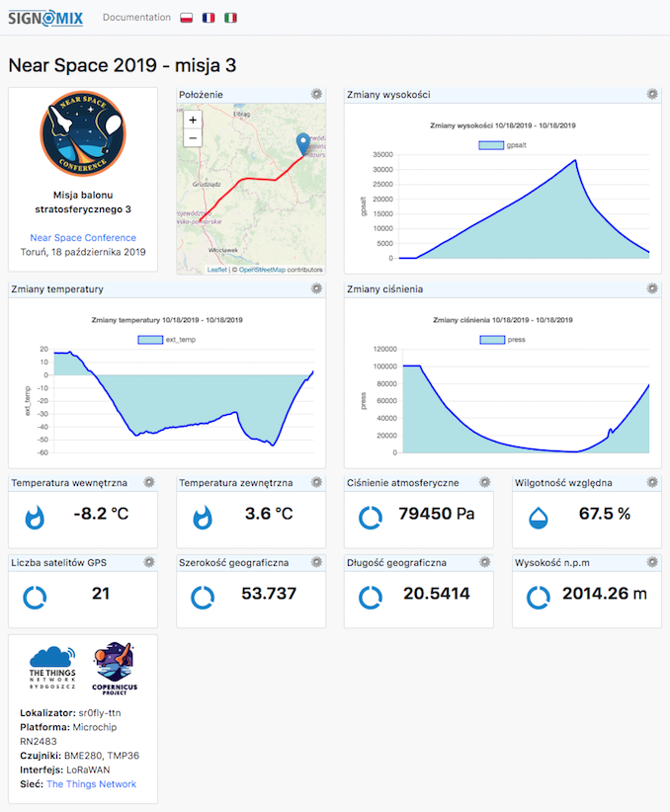Click the Signomix logo
Screen dimensions: 670x812
(x=45, y=18)
